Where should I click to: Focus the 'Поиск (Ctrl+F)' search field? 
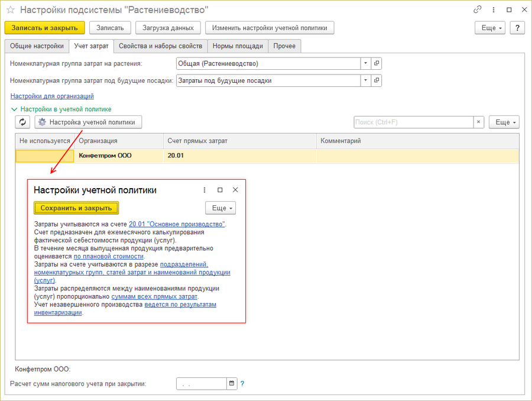(413, 122)
